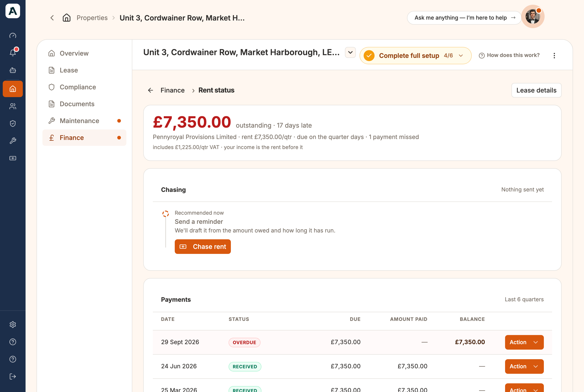584x392 pixels.
Task: Click the 29 Sept 2026 date cell
Action: tap(180, 342)
